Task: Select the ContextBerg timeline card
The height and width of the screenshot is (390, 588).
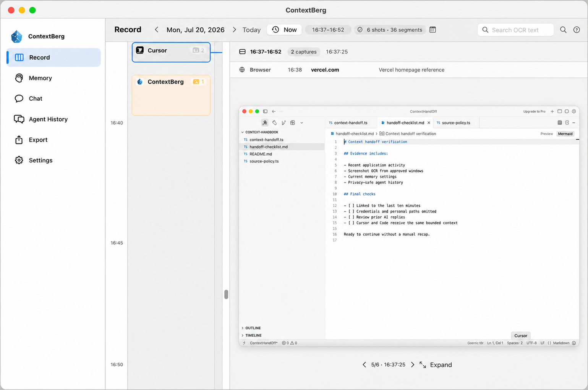Action: pyautogui.click(x=171, y=95)
